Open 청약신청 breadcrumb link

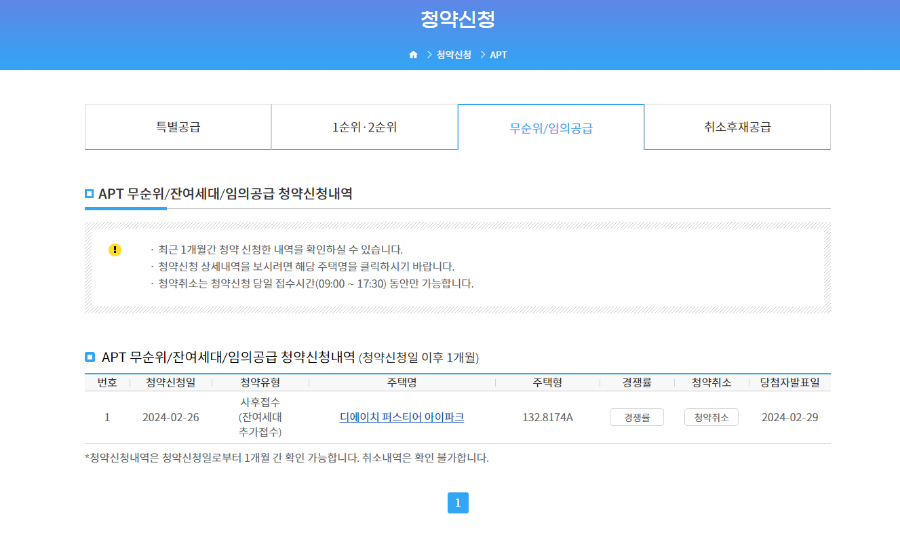454,55
